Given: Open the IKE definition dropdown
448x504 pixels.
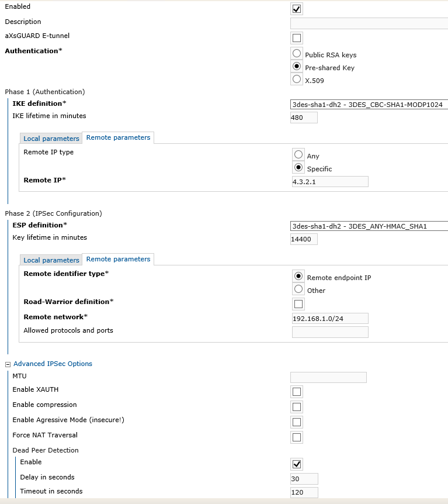Looking at the screenshot, I should pyautogui.click(x=369, y=105).
